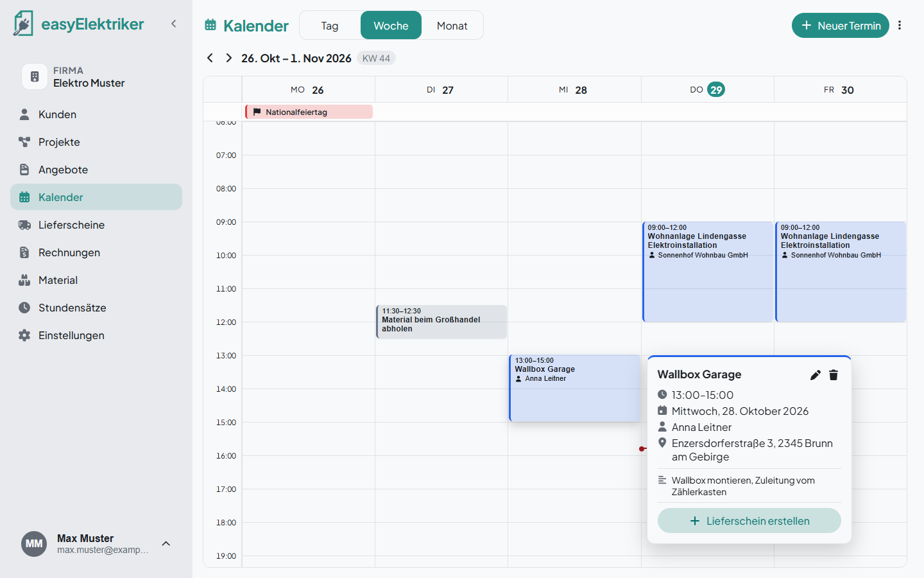Open Projekte in the sidebar
The height and width of the screenshot is (578, 924).
tap(96, 142)
